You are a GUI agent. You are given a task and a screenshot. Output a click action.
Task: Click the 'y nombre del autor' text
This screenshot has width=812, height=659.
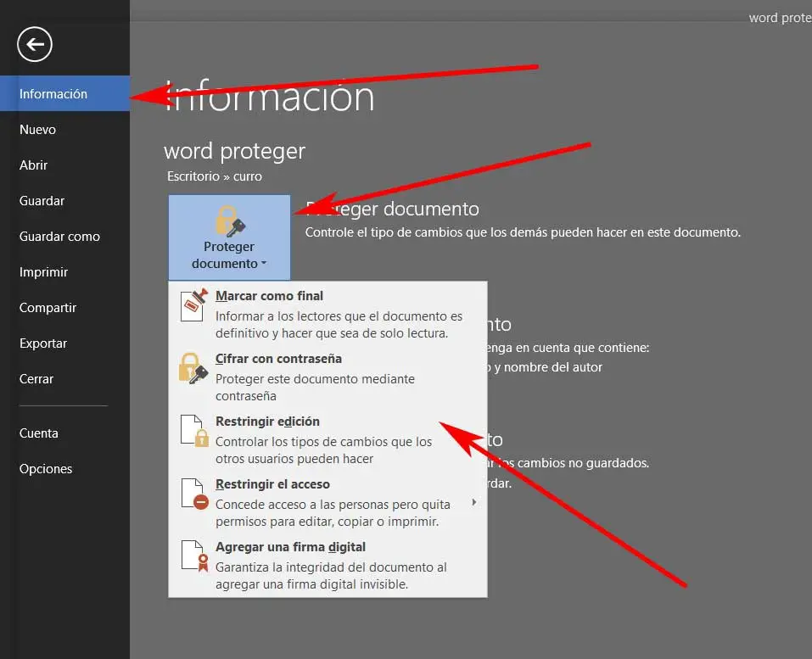click(548, 367)
